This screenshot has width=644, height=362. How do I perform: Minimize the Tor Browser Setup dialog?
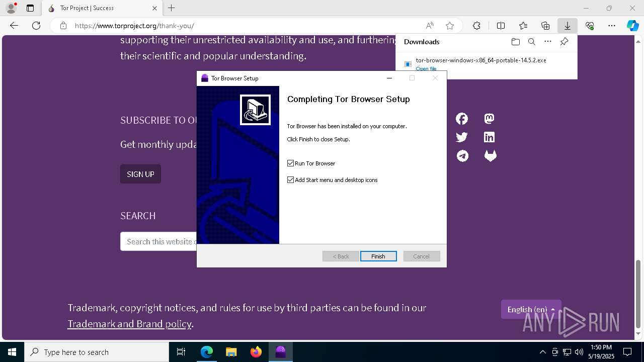pyautogui.click(x=389, y=78)
